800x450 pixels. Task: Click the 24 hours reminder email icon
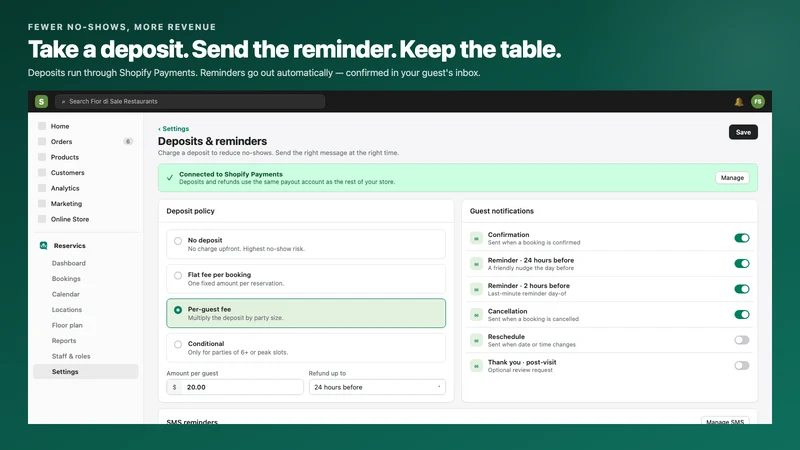coord(476,264)
